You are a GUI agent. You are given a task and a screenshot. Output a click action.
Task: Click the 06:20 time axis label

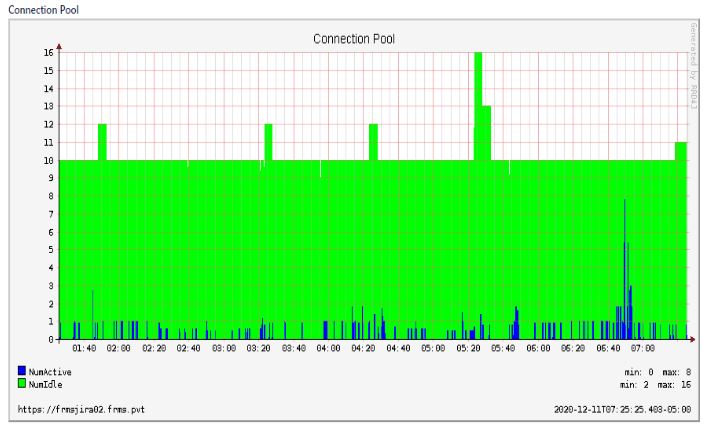click(573, 348)
